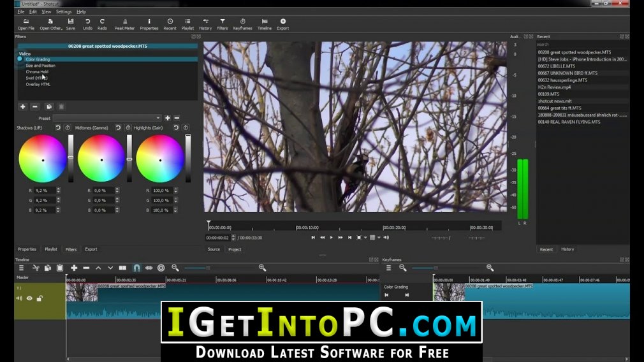Open the Edit menu
The width and height of the screenshot is (644, 362).
click(x=33, y=11)
